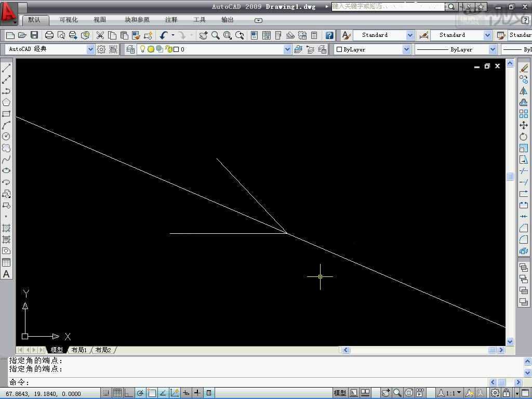Select the Polygon draw tool

click(x=6, y=102)
